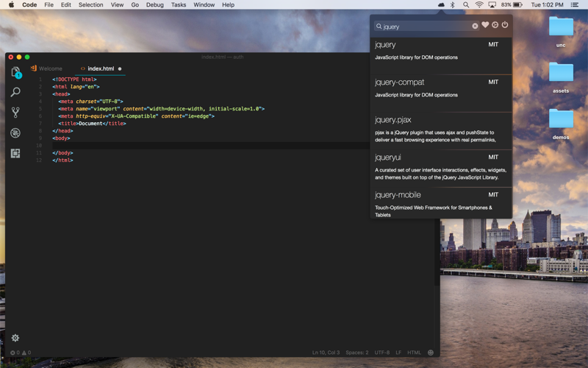Open the Extensions view icon
Image resolution: width=588 pixels, height=368 pixels.
point(15,153)
